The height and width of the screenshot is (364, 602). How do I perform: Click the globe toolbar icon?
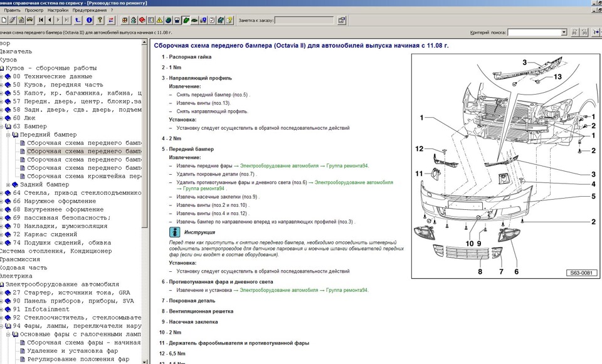[168, 20]
